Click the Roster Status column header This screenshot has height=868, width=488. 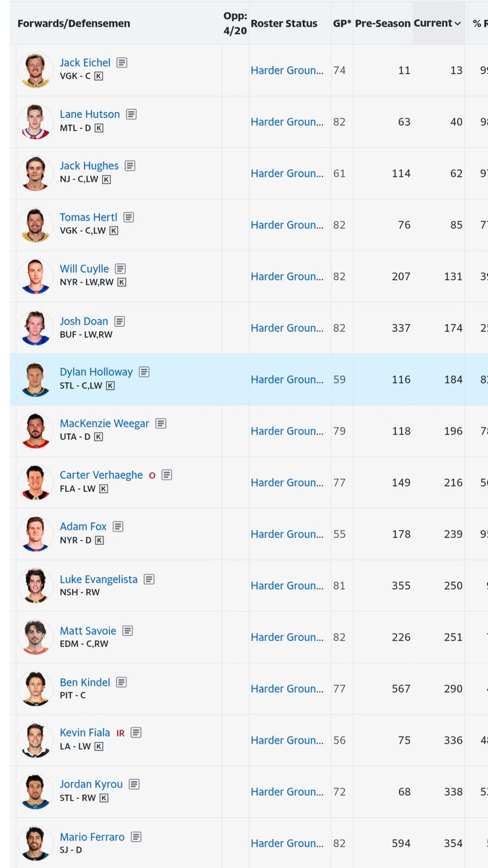pyautogui.click(x=284, y=24)
